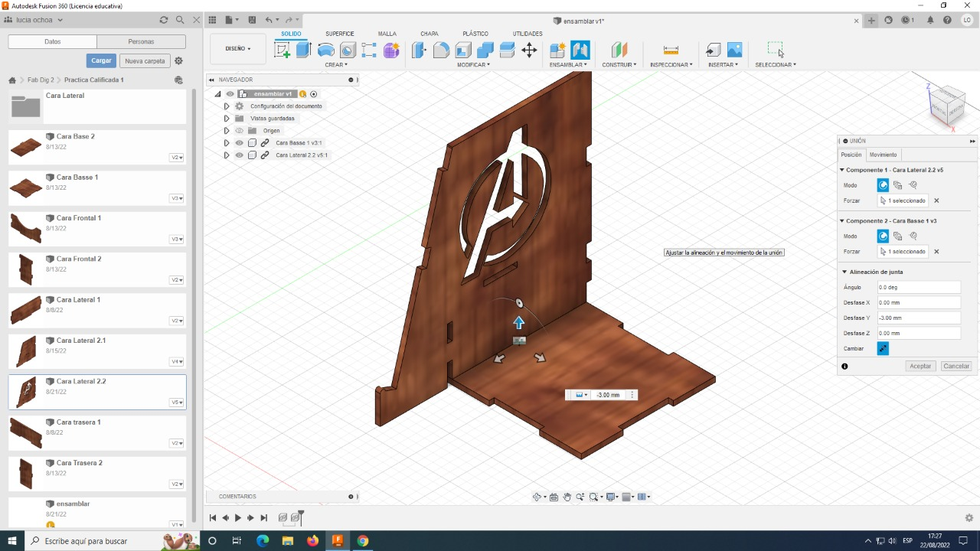Search in the data panel
Image resolution: width=980 pixels, height=551 pixels.
pos(180,20)
